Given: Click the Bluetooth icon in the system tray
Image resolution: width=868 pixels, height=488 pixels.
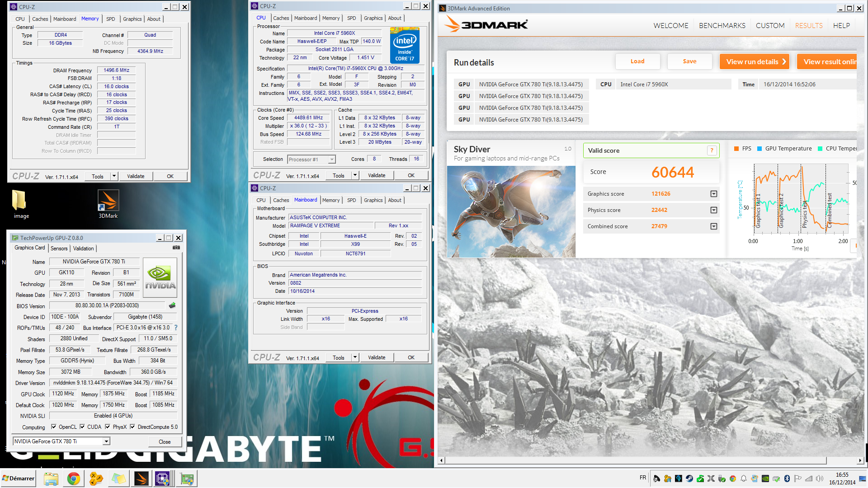Looking at the screenshot, I should coord(787,479).
